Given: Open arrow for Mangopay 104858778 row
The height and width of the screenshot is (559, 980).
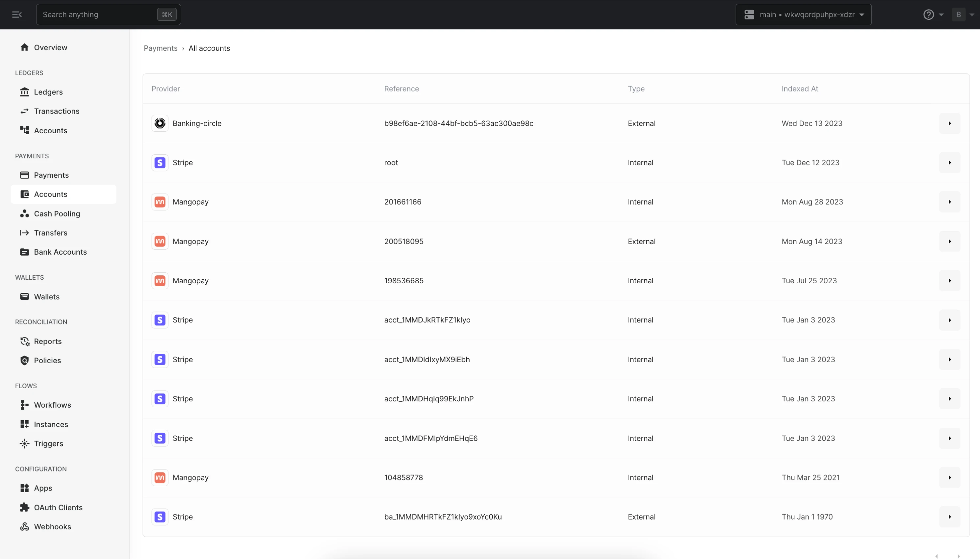Looking at the screenshot, I should (x=949, y=478).
